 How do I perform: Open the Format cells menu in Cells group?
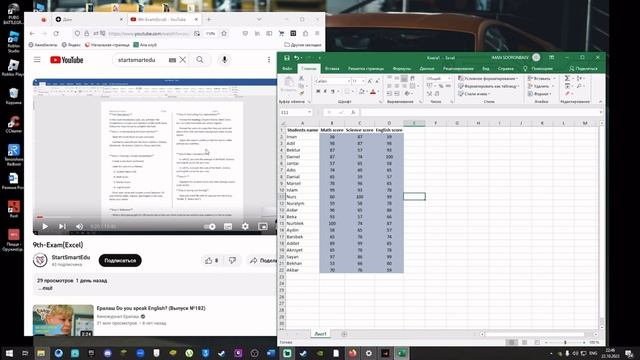[x=540, y=94]
